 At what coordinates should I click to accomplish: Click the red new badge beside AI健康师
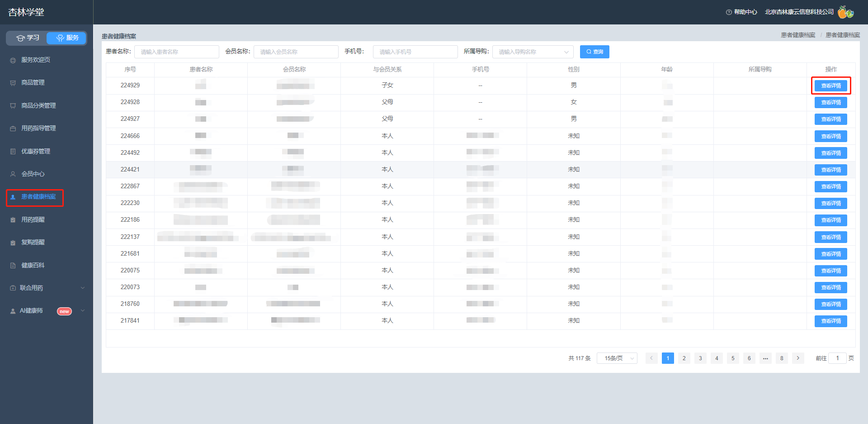coord(64,311)
